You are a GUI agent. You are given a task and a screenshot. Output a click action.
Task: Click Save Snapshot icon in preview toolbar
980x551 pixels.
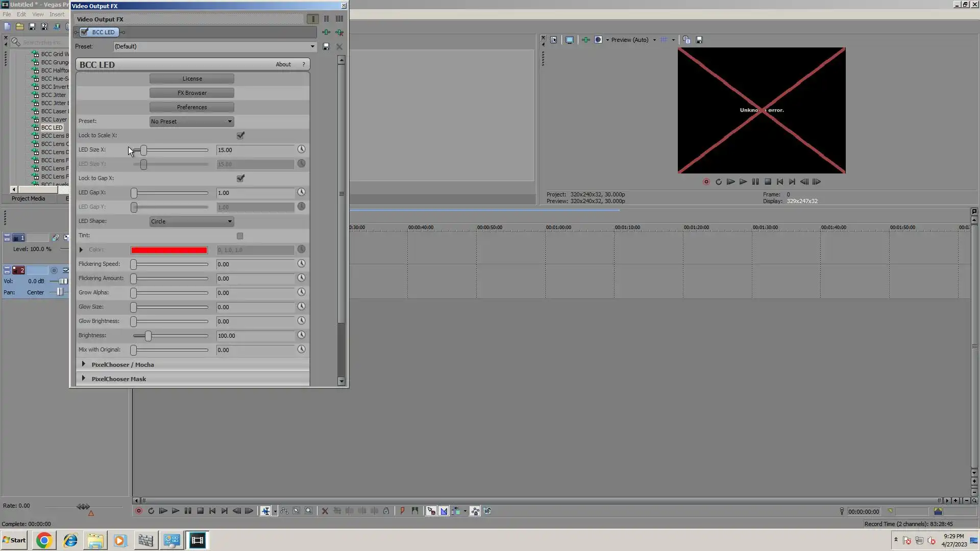coord(699,40)
